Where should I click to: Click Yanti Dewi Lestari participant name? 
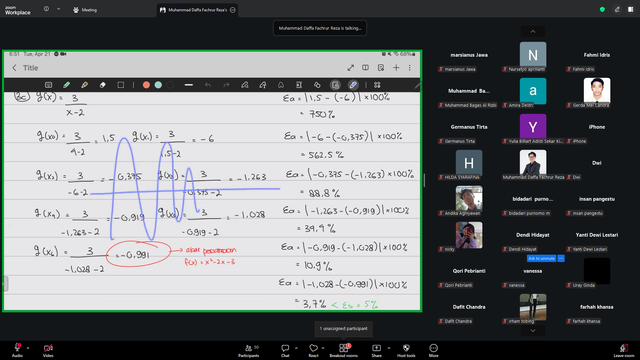(597, 235)
